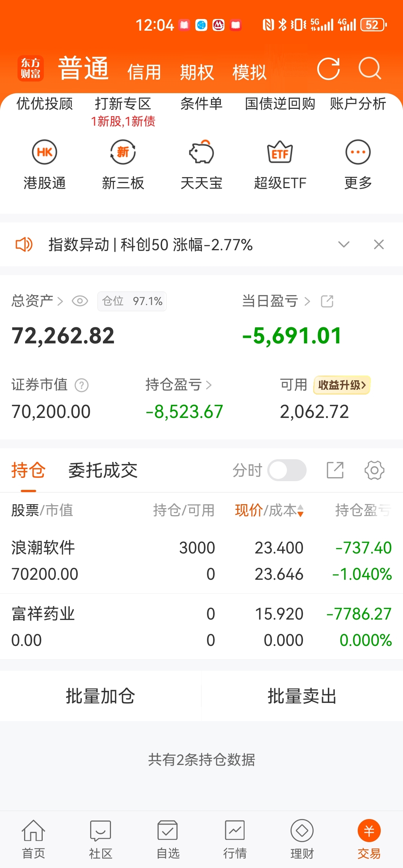Switch to 普通 account tab
The height and width of the screenshot is (868, 403).
tap(84, 68)
